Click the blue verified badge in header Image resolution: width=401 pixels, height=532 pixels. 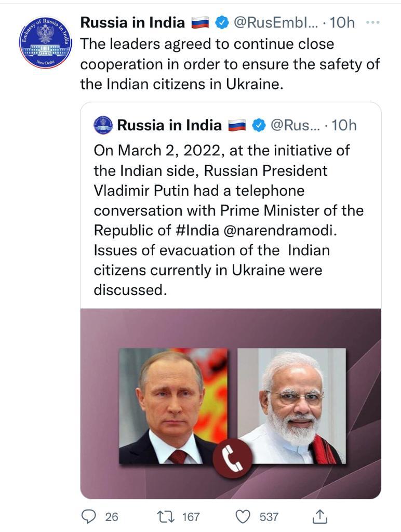click(x=221, y=22)
